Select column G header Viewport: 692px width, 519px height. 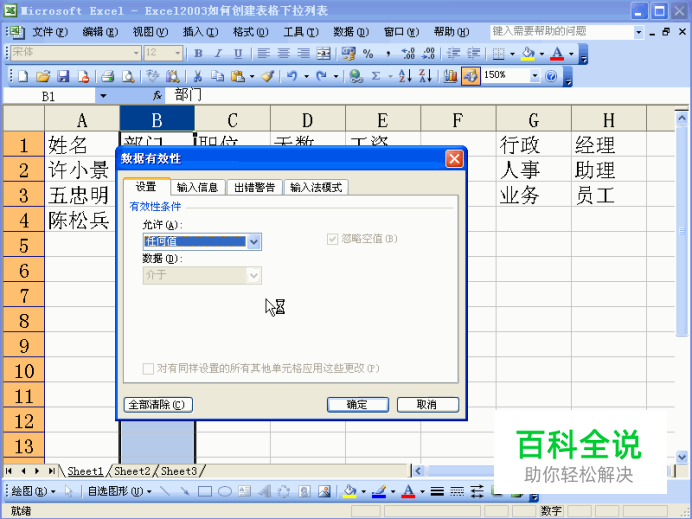[x=534, y=120]
